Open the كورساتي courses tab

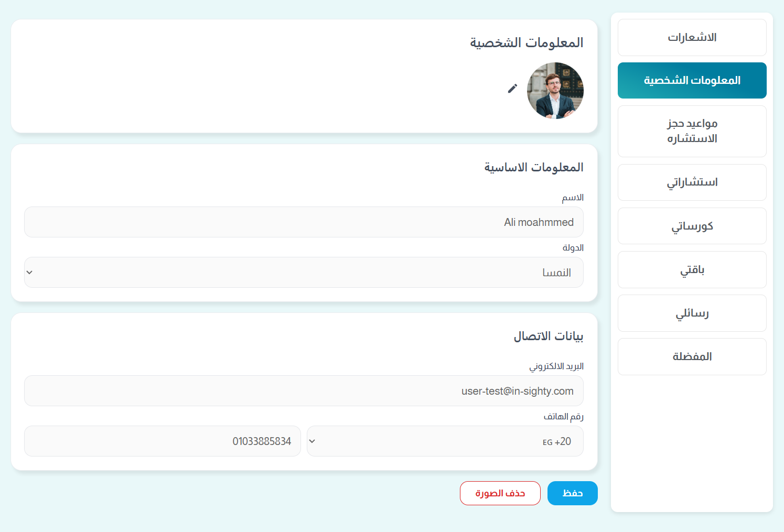coord(692,226)
